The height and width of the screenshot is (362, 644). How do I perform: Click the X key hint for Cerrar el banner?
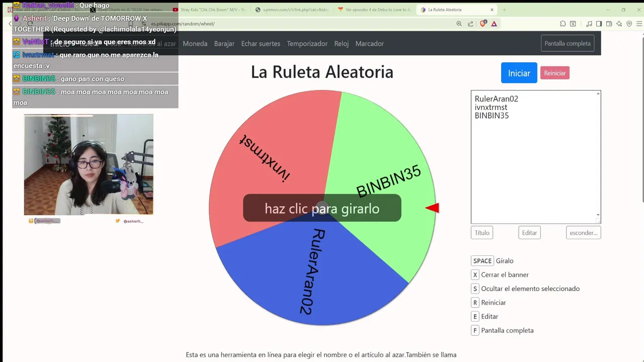475,275
